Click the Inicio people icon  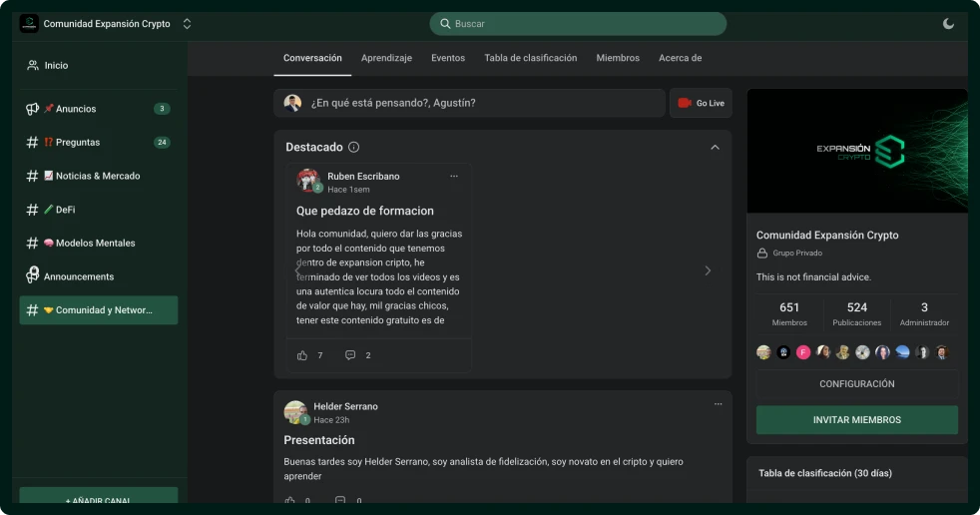pyautogui.click(x=33, y=65)
